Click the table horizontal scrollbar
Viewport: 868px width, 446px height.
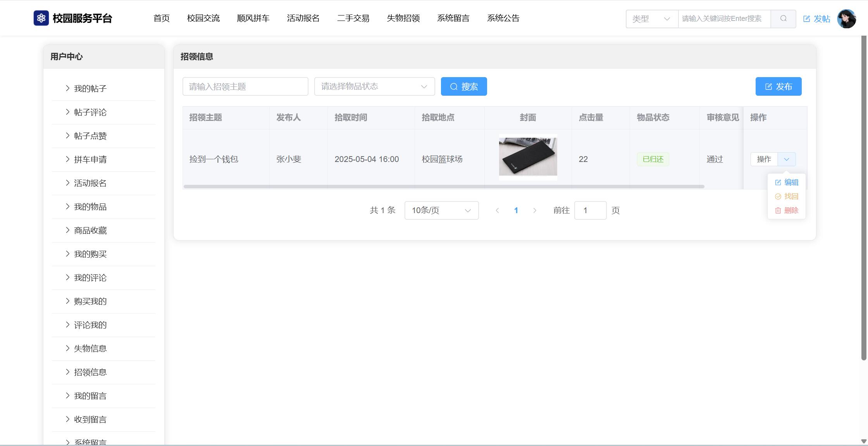pyautogui.click(x=444, y=187)
